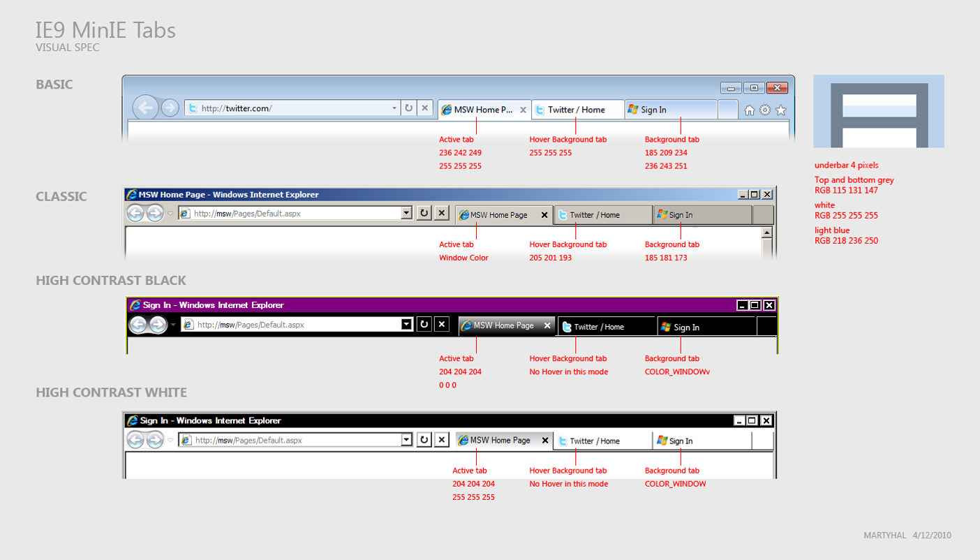The width and height of the screenshot is (980, 560).
Task: Switch to Sign In tab, High Contrast Black
Action: [x=706, y=326]
